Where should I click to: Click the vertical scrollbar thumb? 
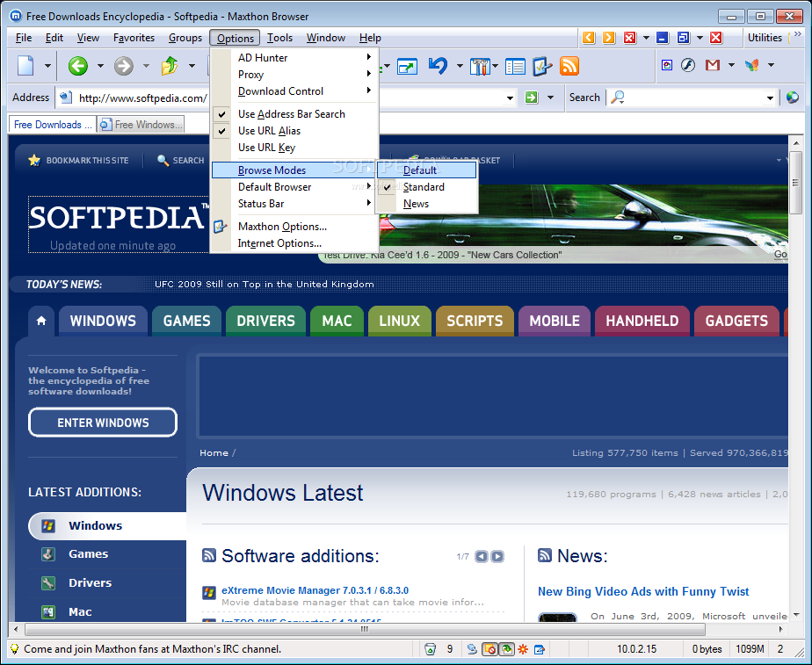tap(796, 182)
